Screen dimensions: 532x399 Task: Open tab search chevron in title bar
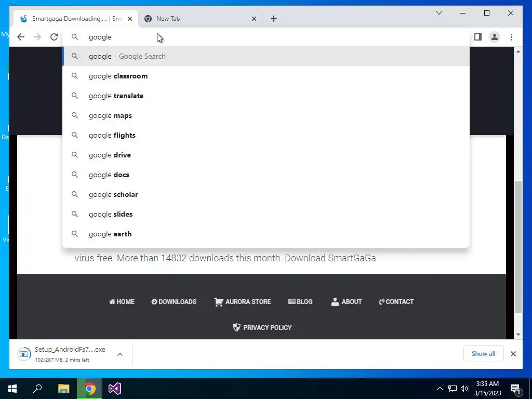[x=438, y=13]
